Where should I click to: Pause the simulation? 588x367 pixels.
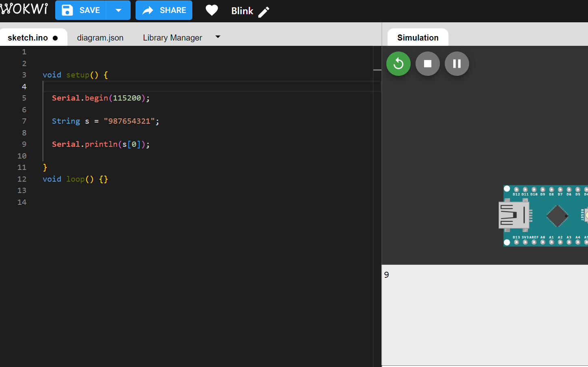tap(457, 64)
